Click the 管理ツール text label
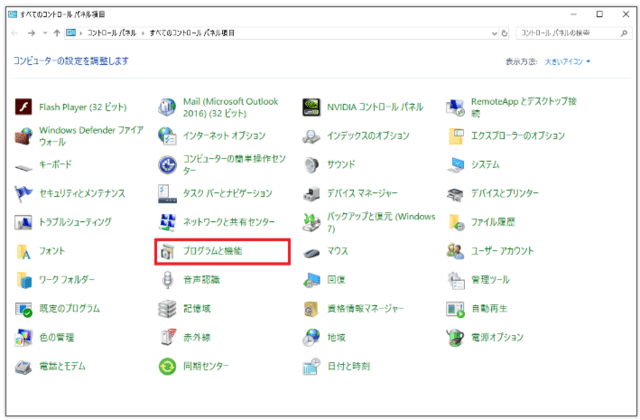The height and width of the screenshot is (420, 640). (490, 280)
